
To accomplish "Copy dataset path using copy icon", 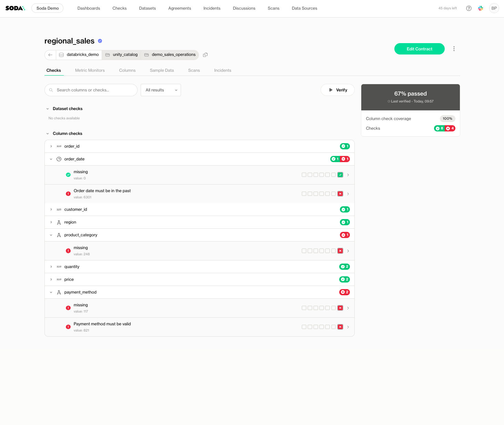I will coord(205,55).
